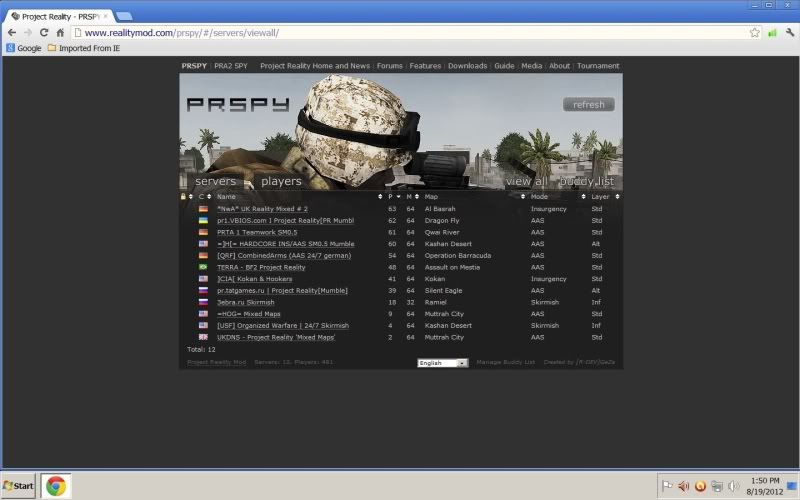Open the Imported From IE bookmarks folder

coord(82,48)
